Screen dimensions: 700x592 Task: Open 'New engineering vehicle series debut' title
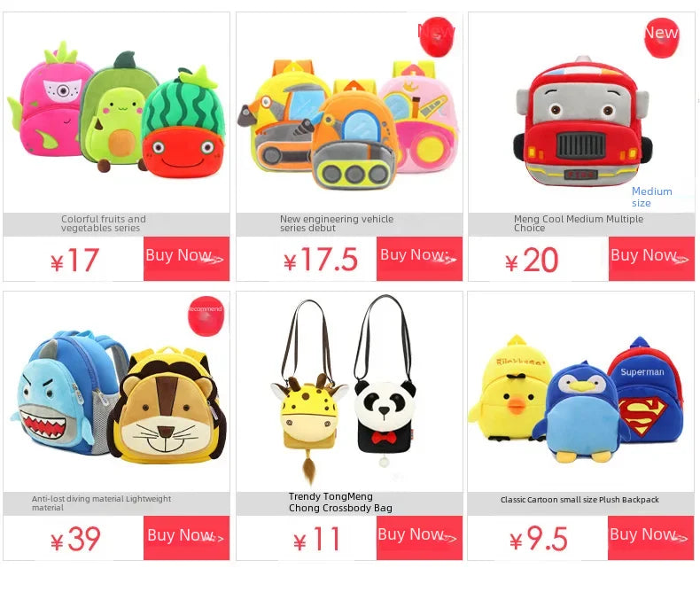tap(337, 223)
